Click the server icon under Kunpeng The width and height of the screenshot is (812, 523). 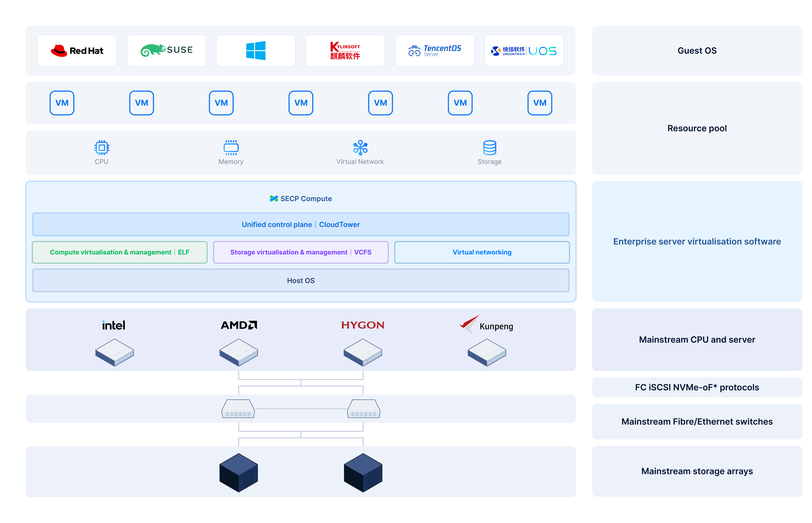(487, 352)
